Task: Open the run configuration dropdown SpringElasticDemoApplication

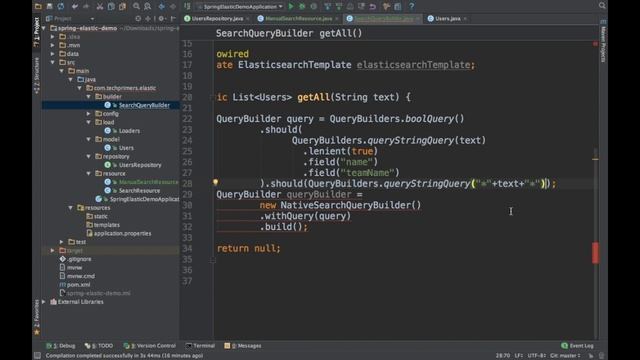Action: (x=240, y=7)
